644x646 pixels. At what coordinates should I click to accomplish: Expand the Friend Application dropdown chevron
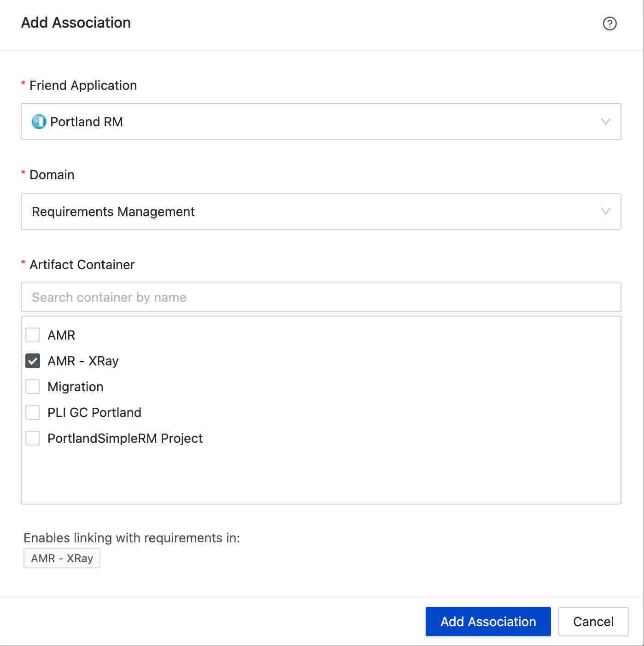(605, 122)
